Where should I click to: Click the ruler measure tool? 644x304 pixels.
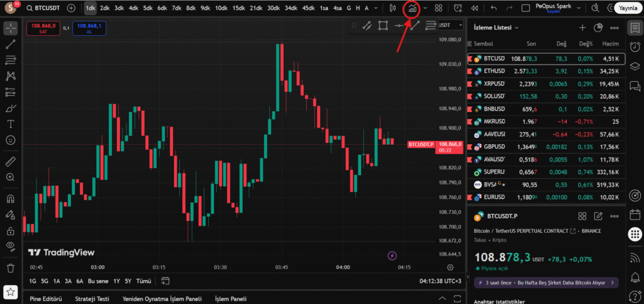pyautogui.click(x=10, y=162)
